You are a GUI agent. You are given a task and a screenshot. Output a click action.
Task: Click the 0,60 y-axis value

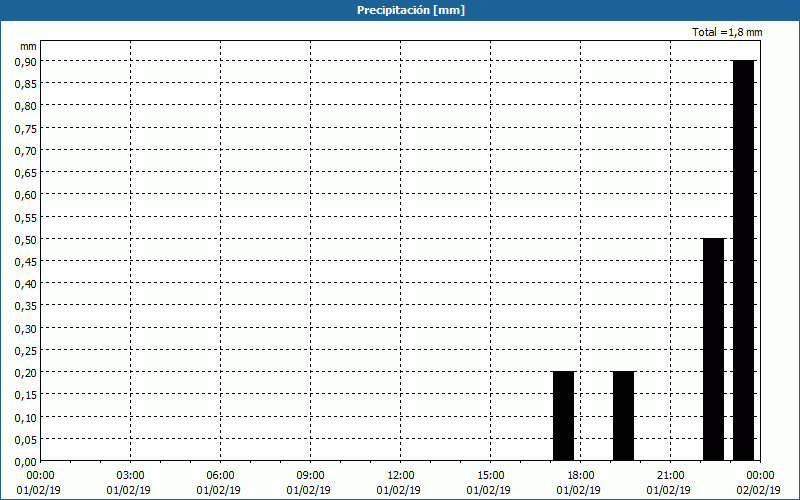coord(26,195)
